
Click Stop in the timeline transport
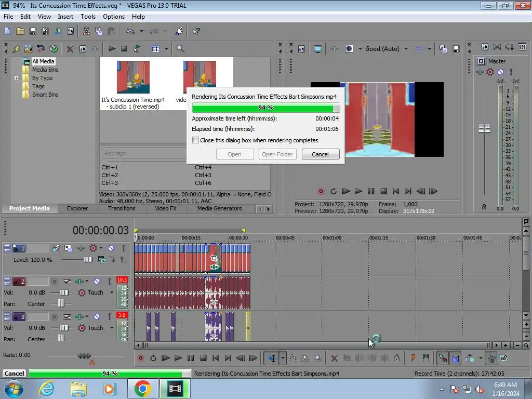pos(203,358)
